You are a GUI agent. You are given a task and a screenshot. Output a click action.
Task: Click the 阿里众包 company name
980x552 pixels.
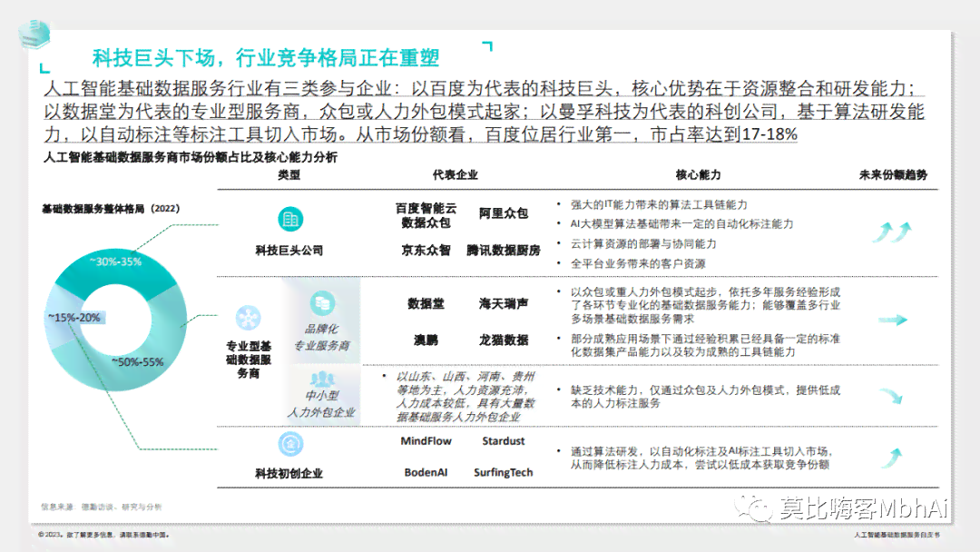pos(503,213)
